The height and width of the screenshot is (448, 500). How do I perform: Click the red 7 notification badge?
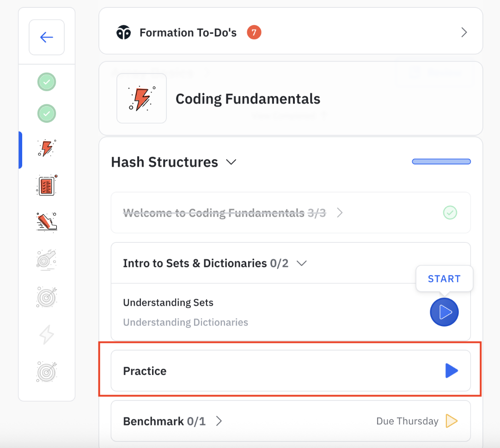(254, 32)
